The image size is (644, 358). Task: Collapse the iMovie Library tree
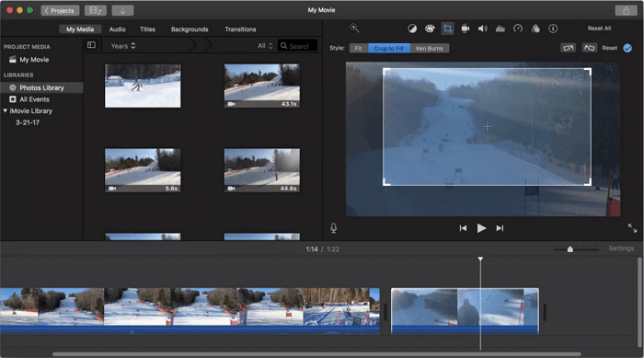pyautogui.click(x=5, y=110)
